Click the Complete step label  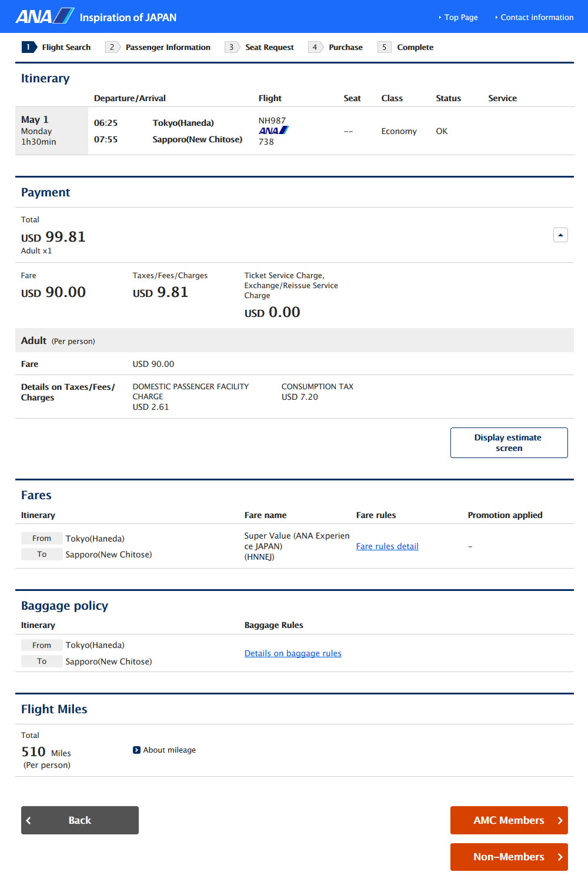click(x=415, y=47)
